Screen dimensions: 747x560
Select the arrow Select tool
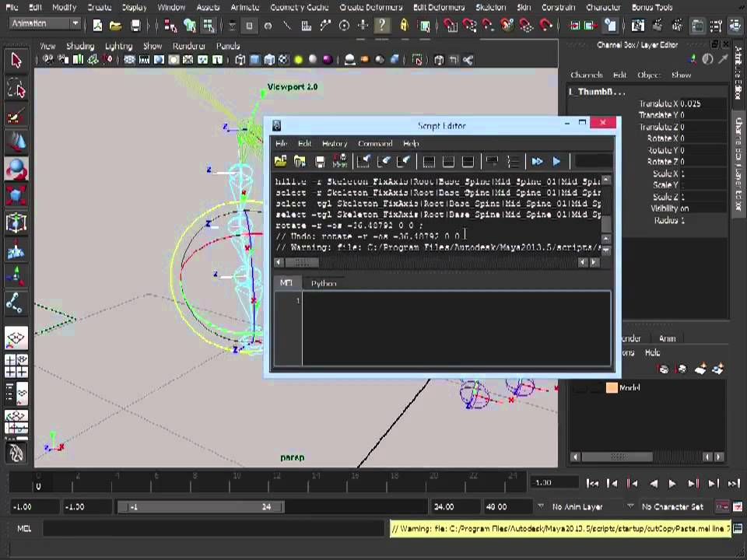coord(16,61)
